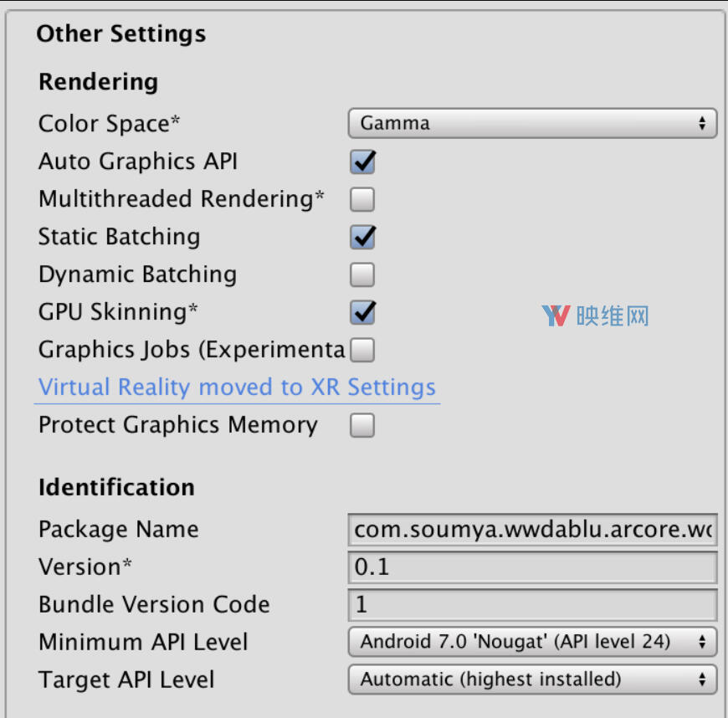Collapse the Other Settings section header
Image resolution: width=728 pixels, height=718 pixels.
click(x=121, y=34)
